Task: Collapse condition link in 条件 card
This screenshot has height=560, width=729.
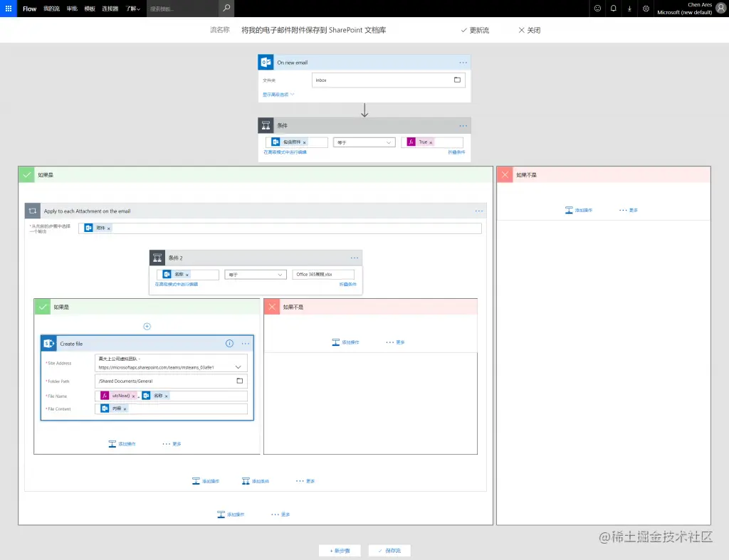Action: point(456,152)
